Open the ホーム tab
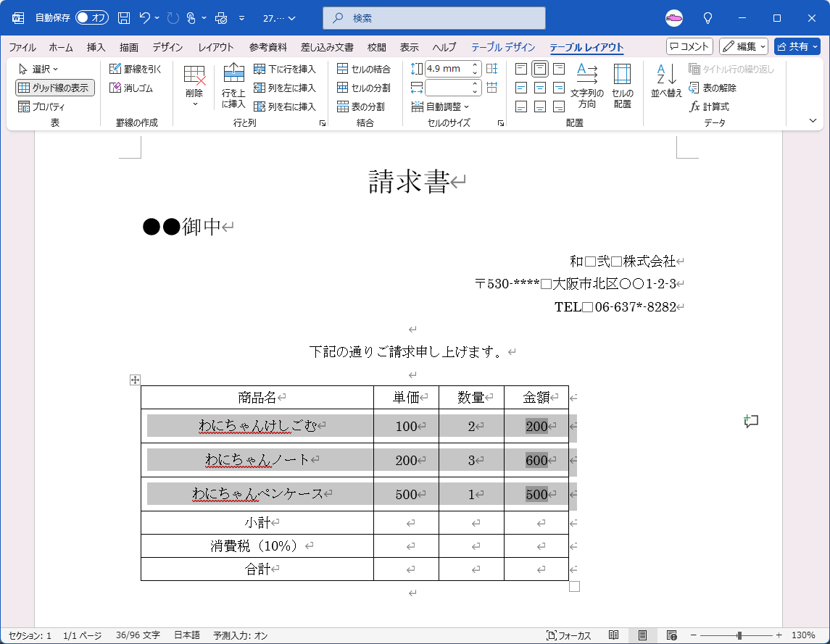 coord(61,47)
